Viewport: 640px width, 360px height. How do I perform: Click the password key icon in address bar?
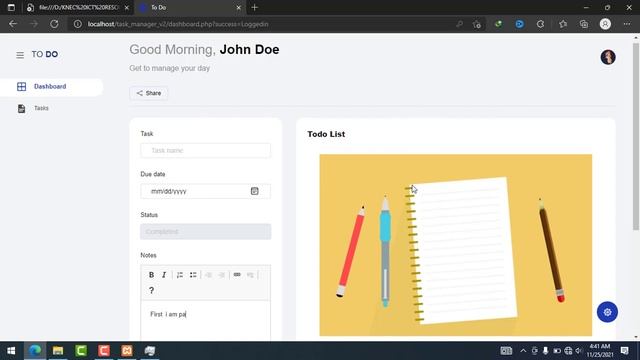pos(459,24)
